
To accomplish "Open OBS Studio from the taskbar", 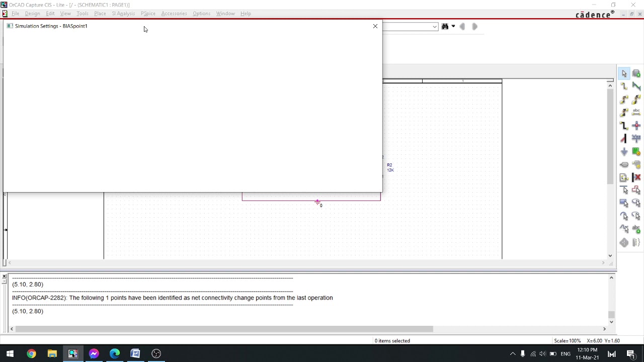I will (x=156, y=353).
